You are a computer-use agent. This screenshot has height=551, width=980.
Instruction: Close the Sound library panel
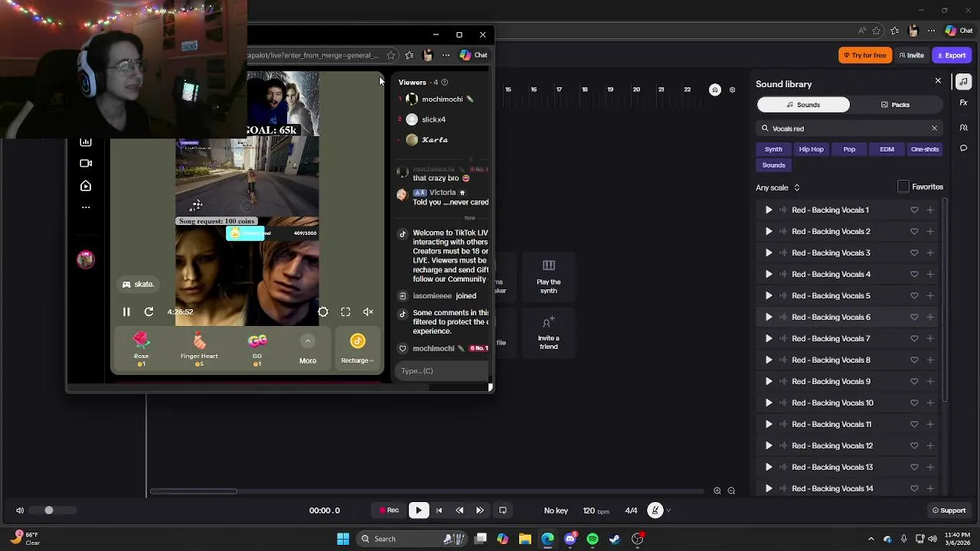pyautogui.click(x=938, y=81)
